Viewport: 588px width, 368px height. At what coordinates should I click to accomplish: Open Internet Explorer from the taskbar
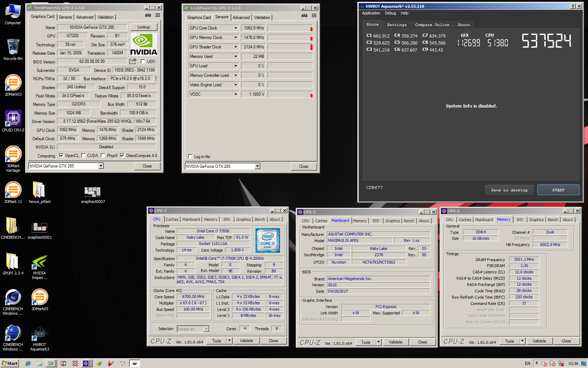(x=28, y=363)
